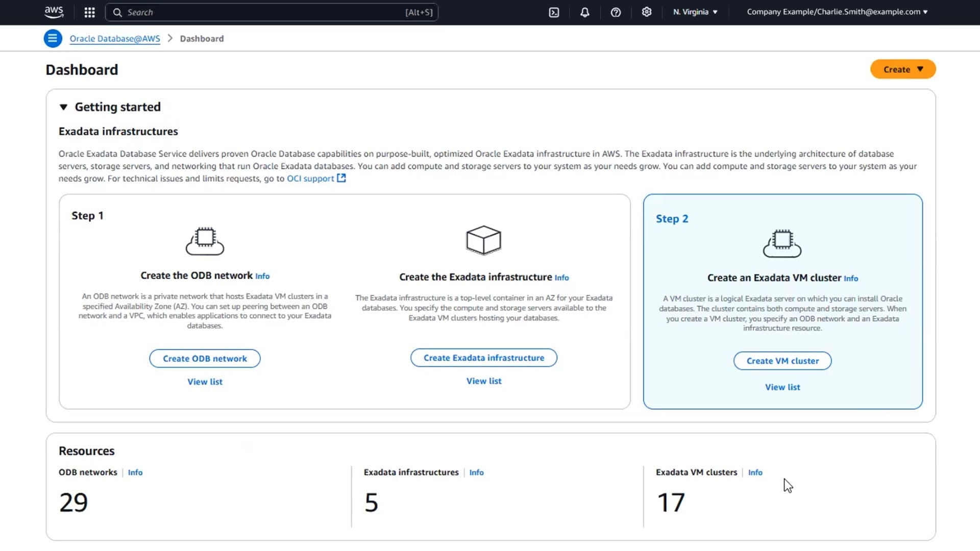
Task: Click the Exadata infrastructure cube icon
Action: tap(483, 240)
